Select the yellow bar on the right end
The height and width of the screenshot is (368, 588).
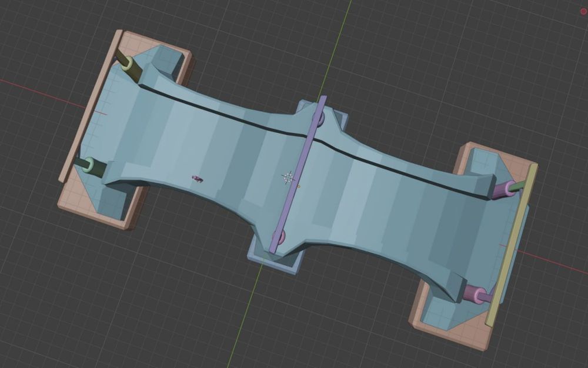pyautogui.click(x=512, y=245)
